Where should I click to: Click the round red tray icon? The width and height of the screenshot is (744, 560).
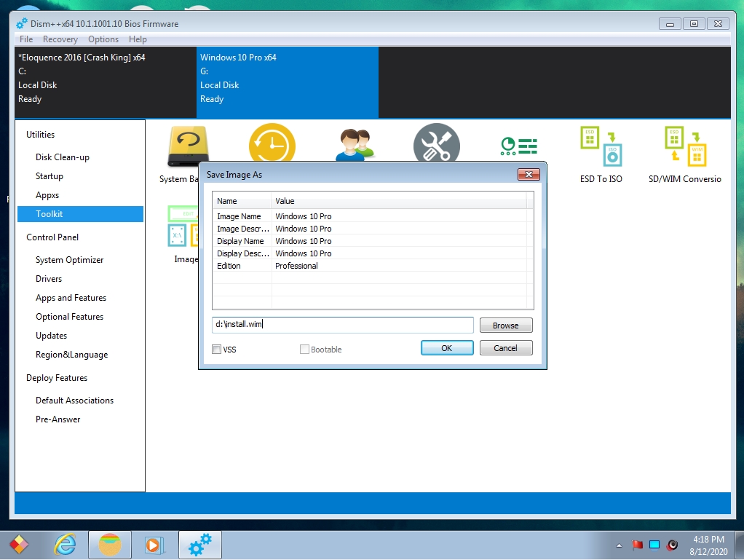[x=672, y=545]
